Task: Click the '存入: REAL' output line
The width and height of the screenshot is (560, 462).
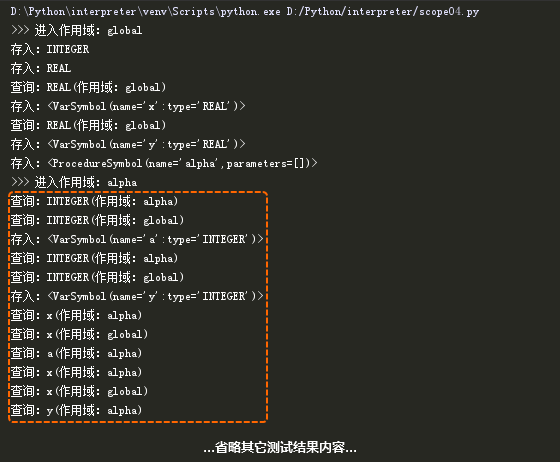Action: click(x=41, y=68)
